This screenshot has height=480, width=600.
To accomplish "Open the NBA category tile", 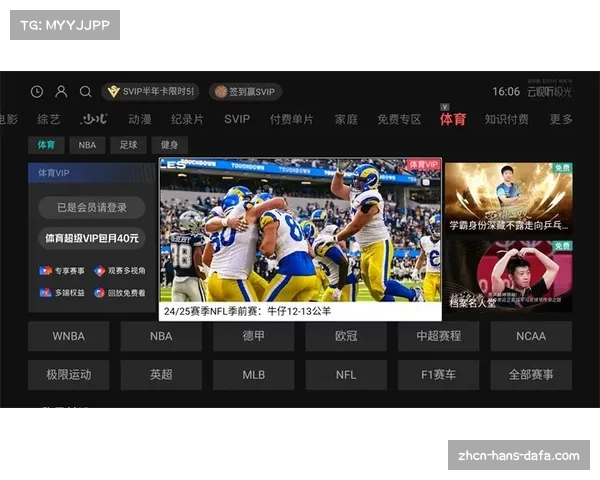I will click(161, 336).
